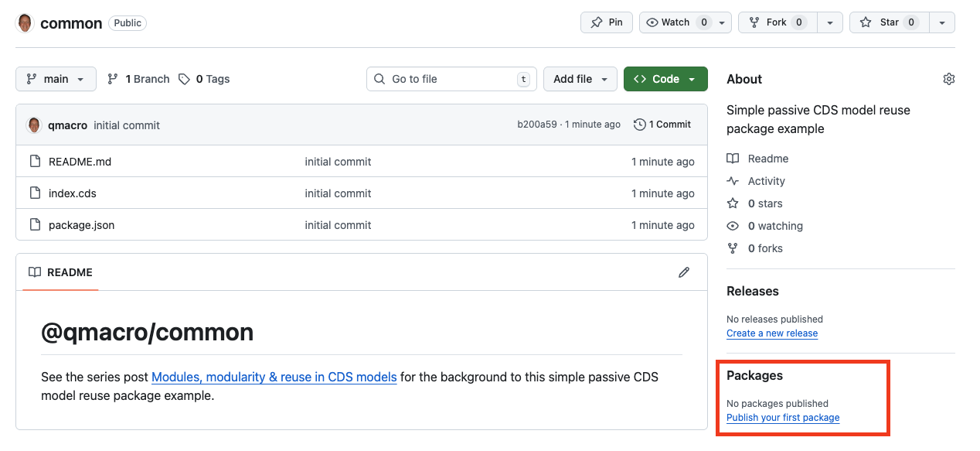Click the Go to file search field
This screenshot has width=980, height=451.
pos(451,78)
